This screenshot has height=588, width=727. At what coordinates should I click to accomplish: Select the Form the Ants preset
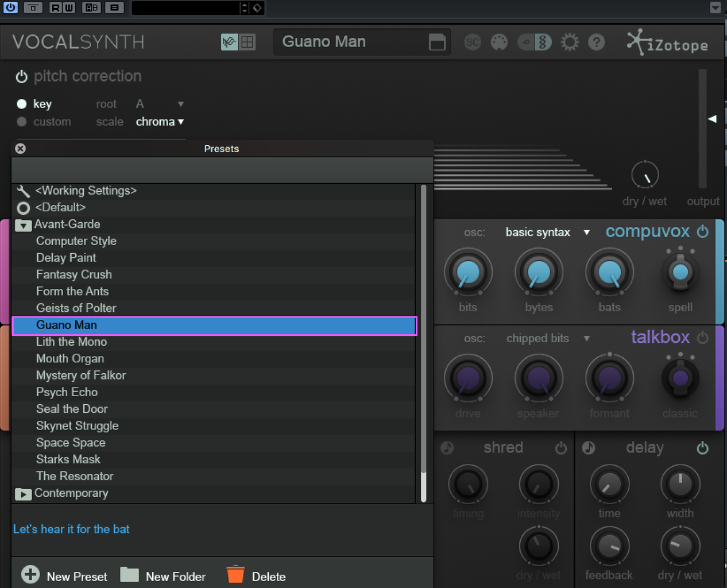click(x=213, y=291)
